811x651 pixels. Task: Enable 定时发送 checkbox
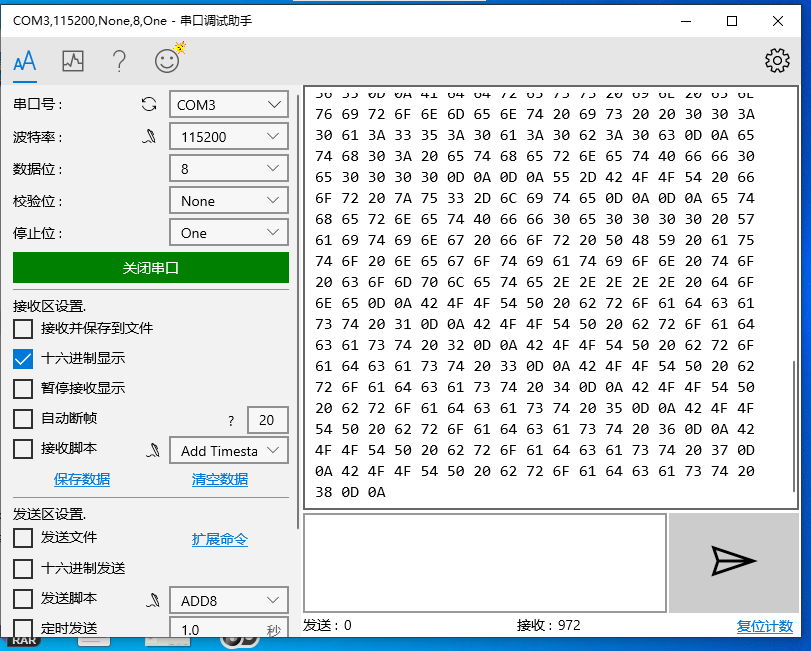point(23,628)
